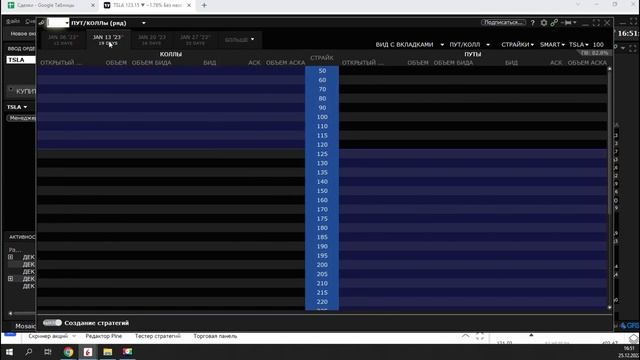Close the TSLA TradingView browser tab

pyautogui.click(x=189, y=5)
